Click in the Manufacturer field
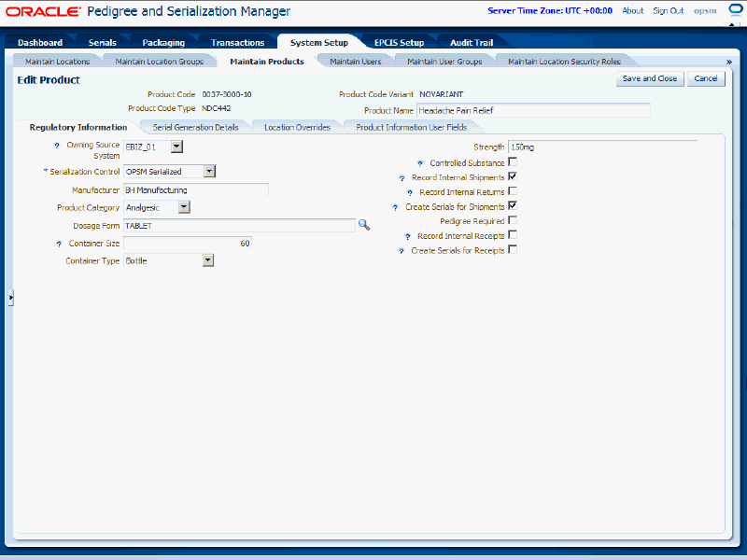Viewport: 747px width, 560px height. point(196,190)
